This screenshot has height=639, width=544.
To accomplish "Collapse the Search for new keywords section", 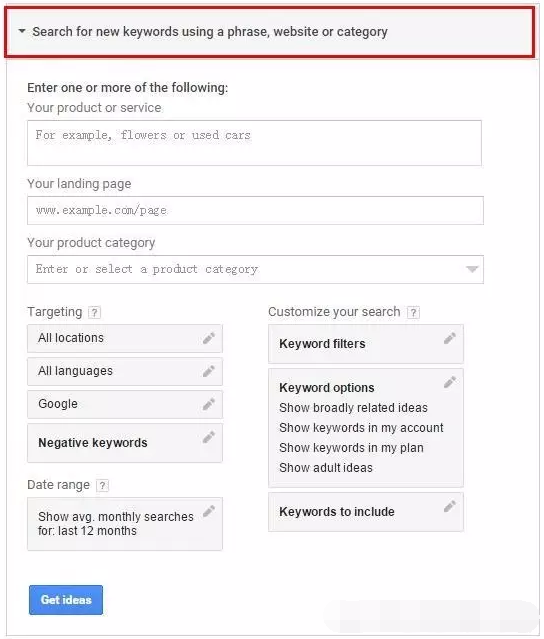I will click(x=22, y=31).
